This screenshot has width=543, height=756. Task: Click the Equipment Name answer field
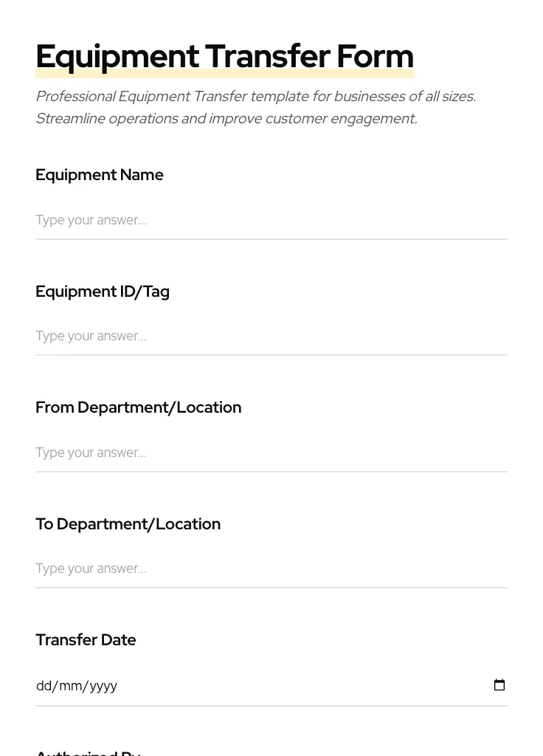coord(271,220)
